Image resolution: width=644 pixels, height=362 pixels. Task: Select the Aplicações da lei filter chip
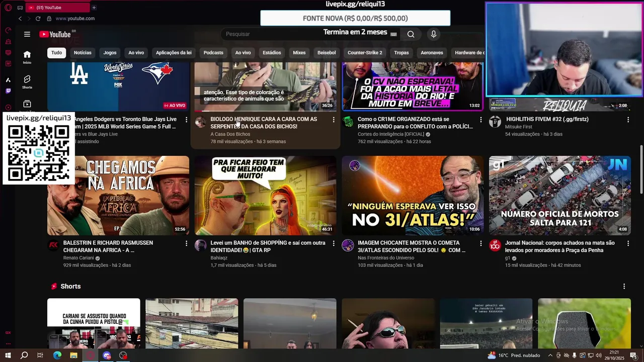(x=174, y=53)
